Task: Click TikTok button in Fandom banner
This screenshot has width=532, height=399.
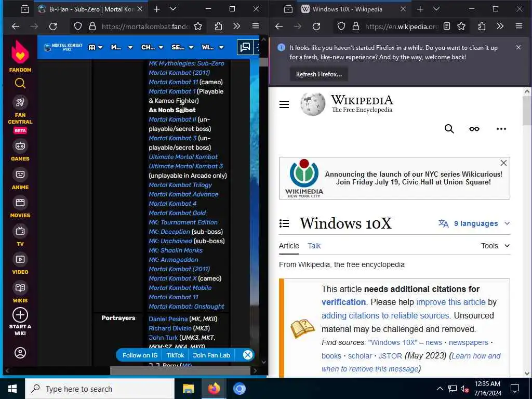Action: 175,355
